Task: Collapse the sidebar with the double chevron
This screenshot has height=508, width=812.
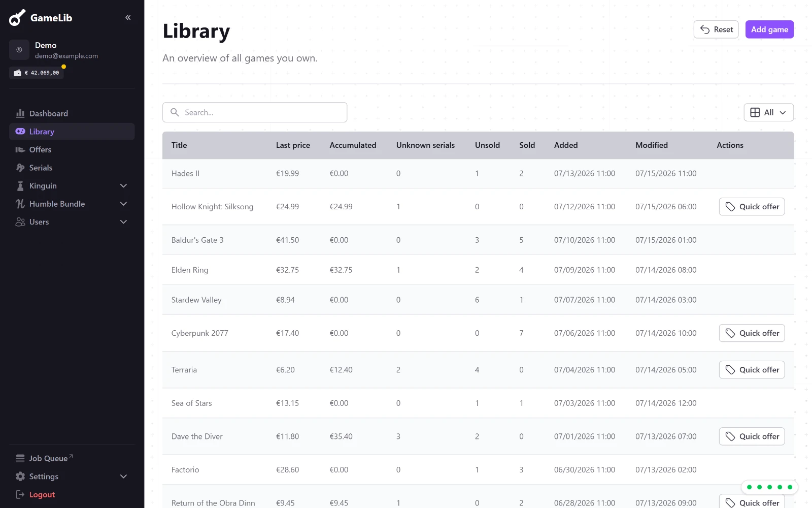Action: coord(128,18)
